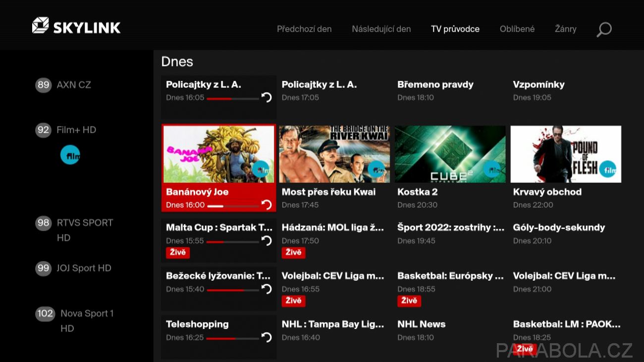Open Oblíbené menu item
The width and height of the screenshot is (644, 362).
coord(517,29)
